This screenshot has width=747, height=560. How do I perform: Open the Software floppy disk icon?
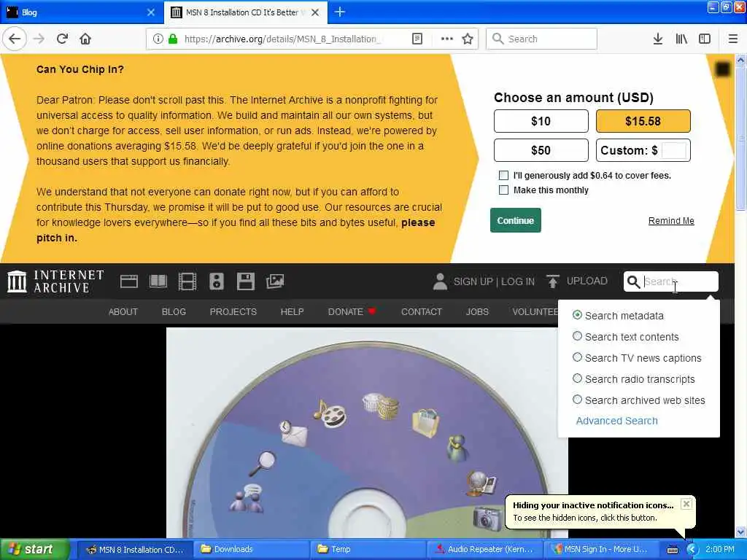(245, 281)
